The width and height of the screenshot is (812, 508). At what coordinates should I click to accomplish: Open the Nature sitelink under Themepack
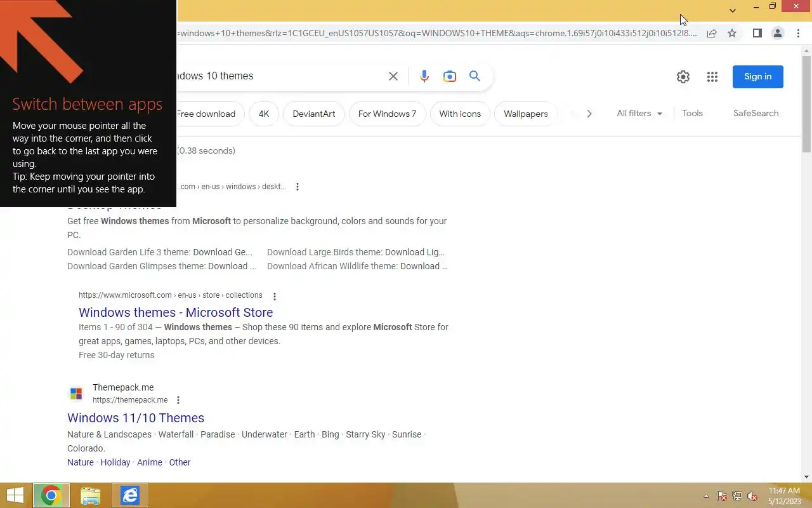click(81, 462)
